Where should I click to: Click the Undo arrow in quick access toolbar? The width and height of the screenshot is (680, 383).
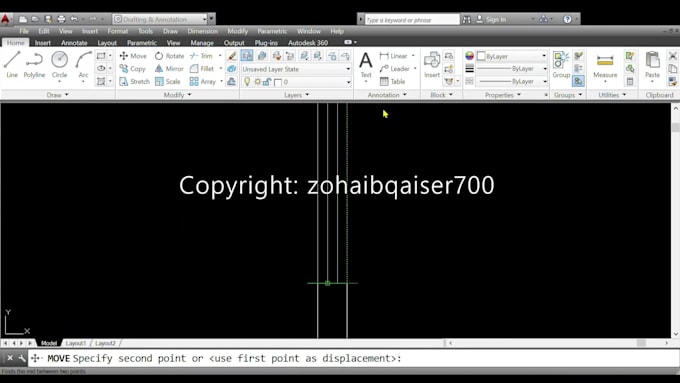point(74,19)
